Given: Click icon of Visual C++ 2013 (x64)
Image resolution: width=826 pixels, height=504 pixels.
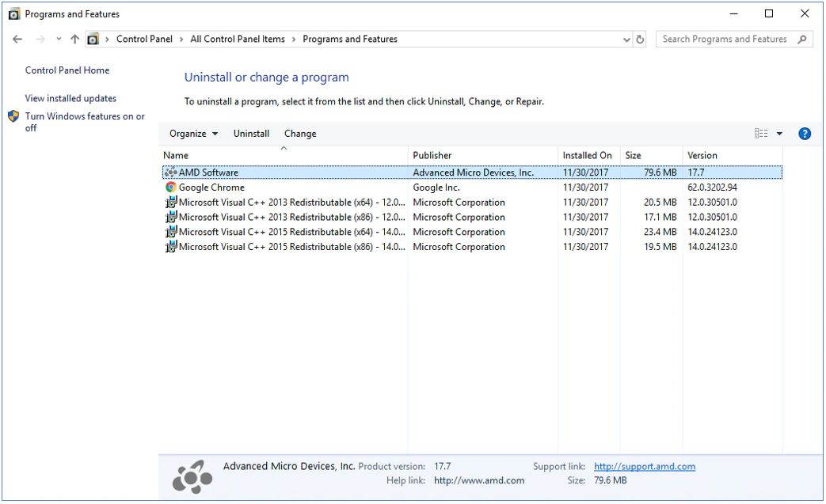Looking at the screenshot, I should tap(170, 203).
